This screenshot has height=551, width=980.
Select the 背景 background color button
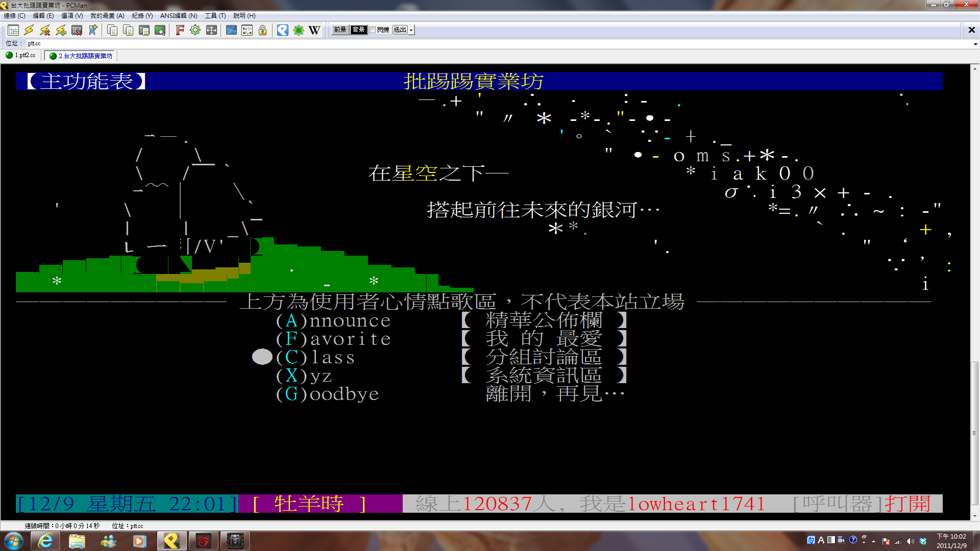click(359, 30)
